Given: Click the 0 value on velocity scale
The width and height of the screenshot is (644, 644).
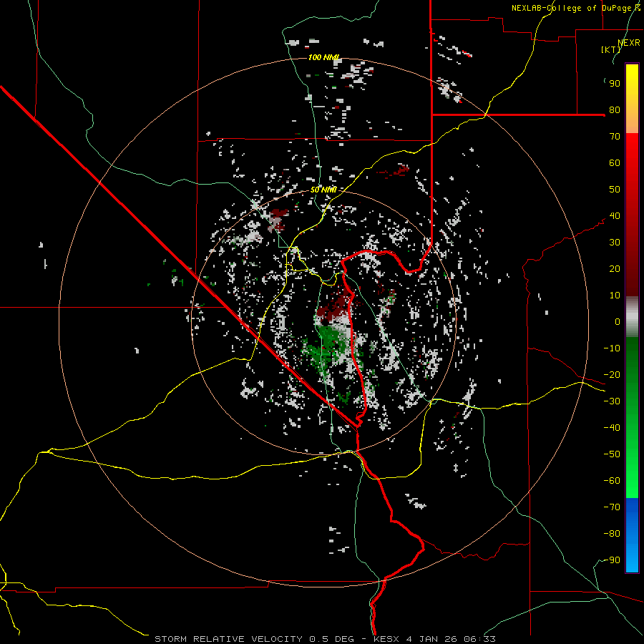Looking at the screenshot, I should [618, 322].
